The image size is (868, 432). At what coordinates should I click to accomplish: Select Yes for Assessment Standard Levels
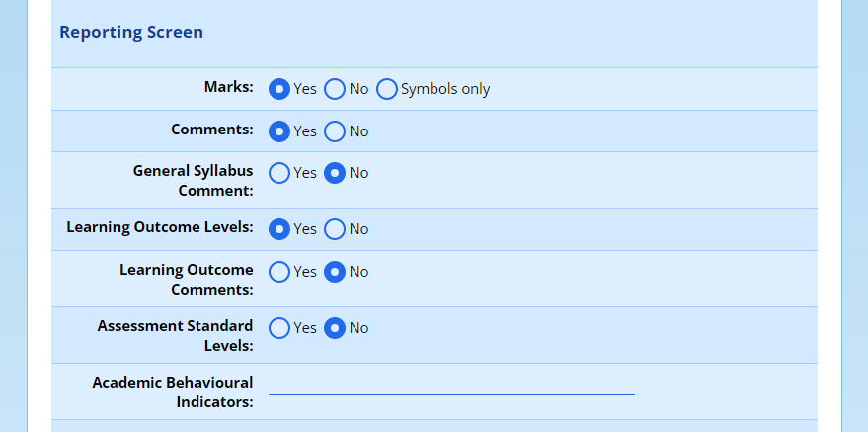[279, 328]
